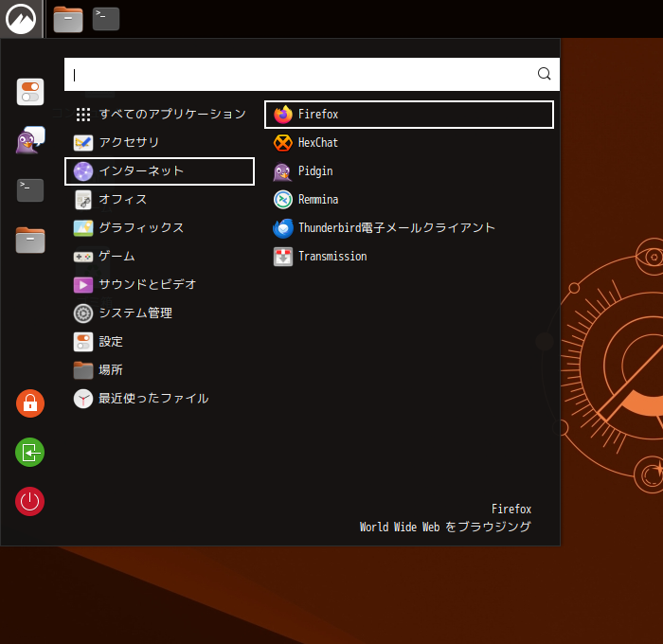The height and width of the screenshot is (644, 663).
Task: Launch Pidgin from the favorites sidebar
Action: (x=30, y=140)
